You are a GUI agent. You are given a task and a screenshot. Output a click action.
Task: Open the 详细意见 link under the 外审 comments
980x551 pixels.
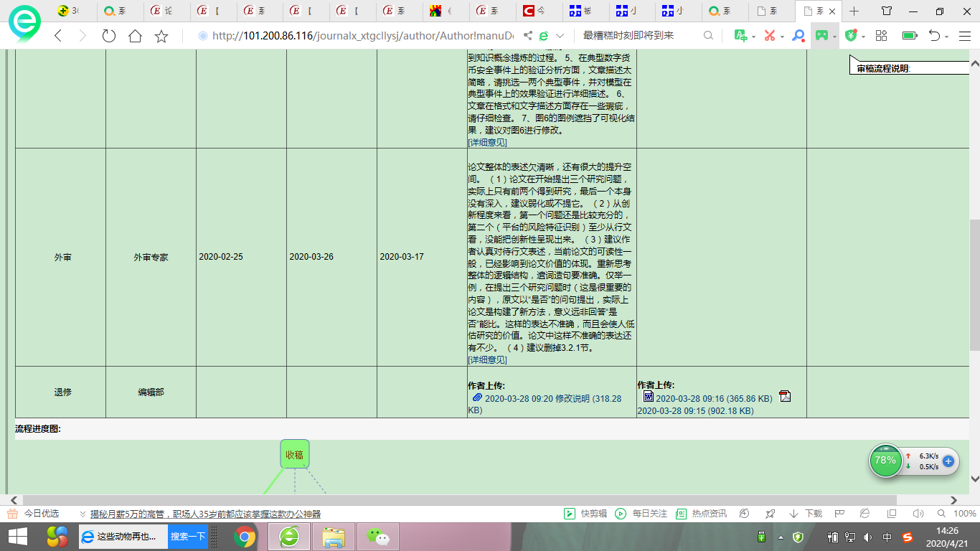pyautogui.click(x=487, y=359)
